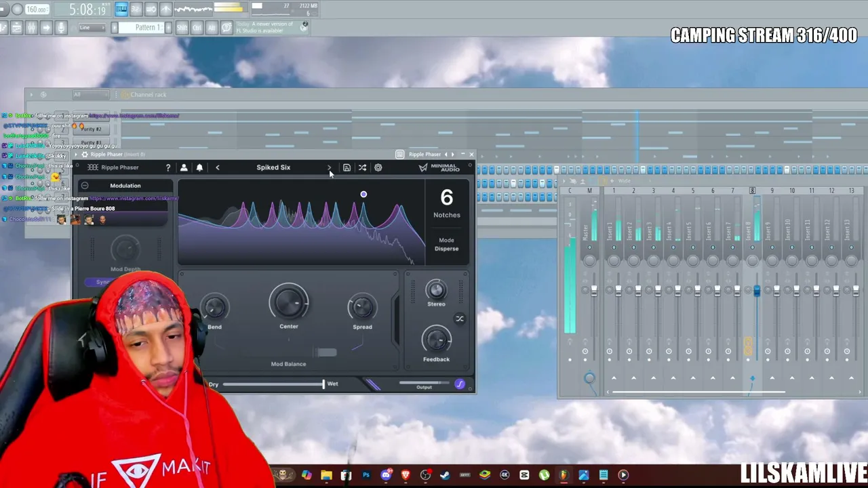Click the Alt key indicator button
This screenshot has height=488, width=868.
click(x=212, y=28)
